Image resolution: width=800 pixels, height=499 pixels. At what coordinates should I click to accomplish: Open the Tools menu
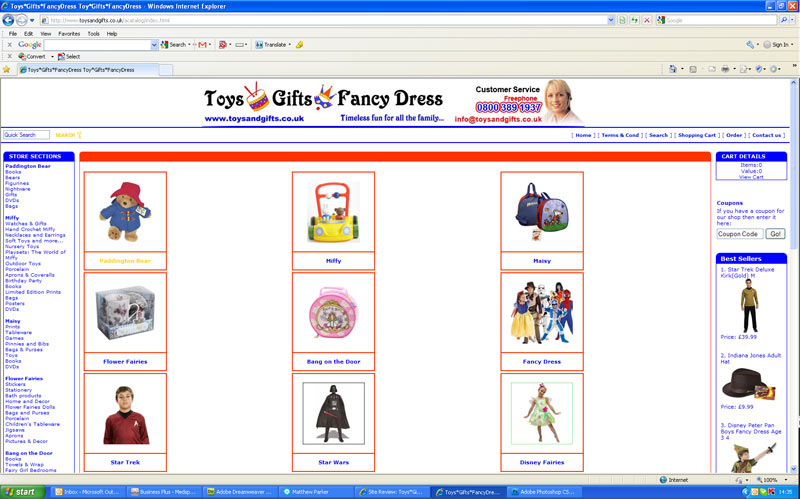click(x=93, y=33)
